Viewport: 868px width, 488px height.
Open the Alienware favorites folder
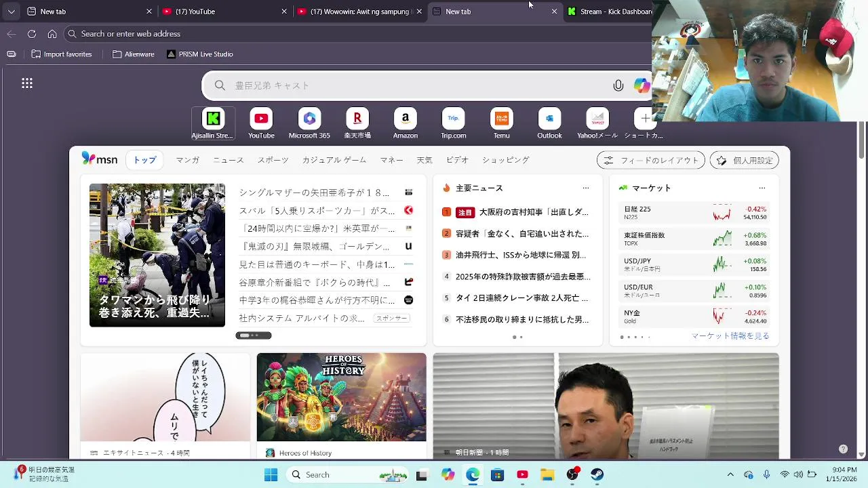134,54
